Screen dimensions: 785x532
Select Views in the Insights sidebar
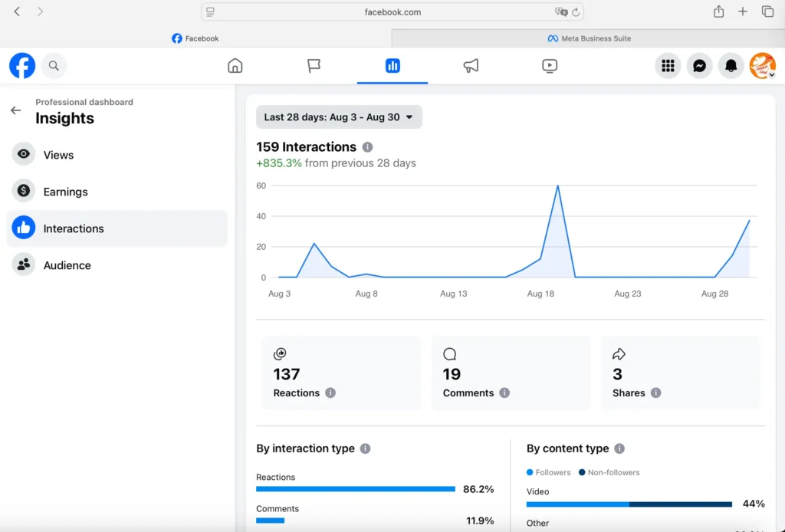point(58,155)
